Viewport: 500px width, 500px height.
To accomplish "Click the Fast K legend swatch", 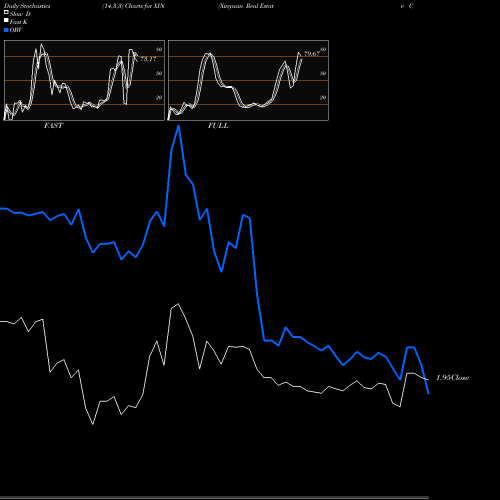I will [6, 20].
